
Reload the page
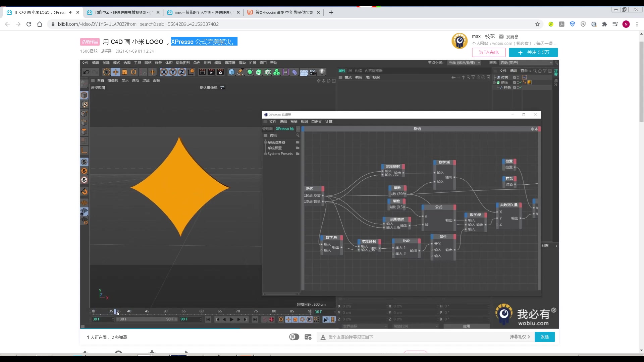[29, 24]
